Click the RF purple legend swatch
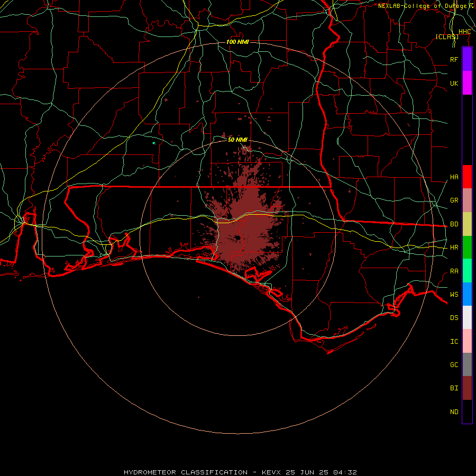This screenshot has height=476, width=476. [467, 59]
